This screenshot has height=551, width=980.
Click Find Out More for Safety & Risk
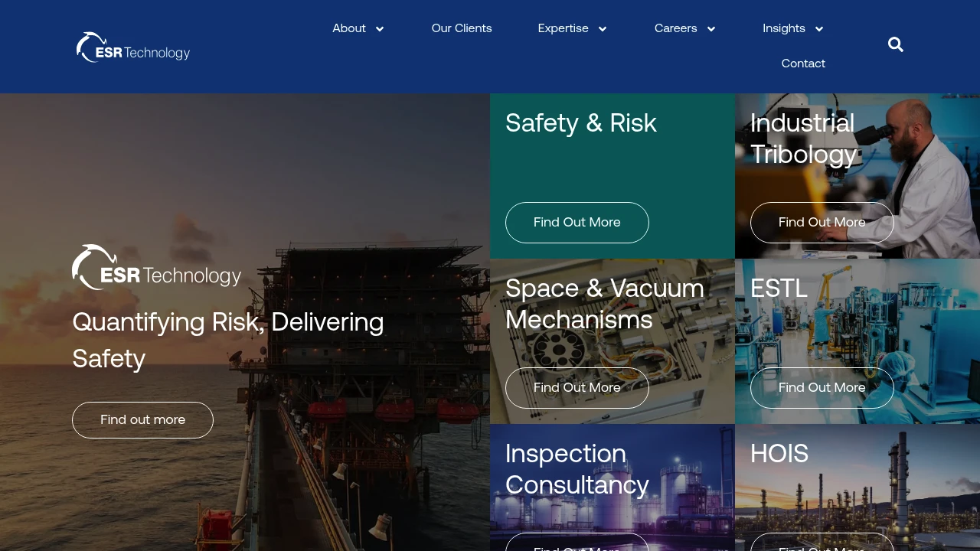[x=577, y=223]
